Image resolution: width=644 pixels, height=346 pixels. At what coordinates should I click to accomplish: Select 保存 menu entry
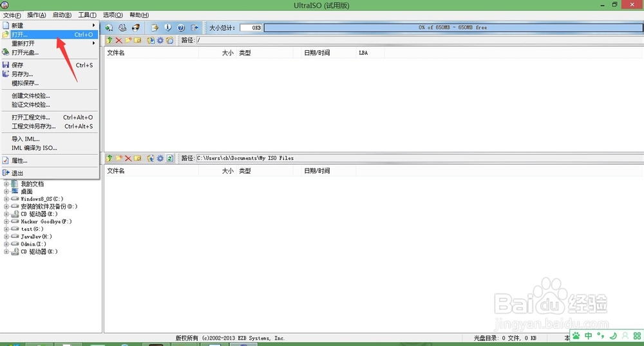click(50, 65)
